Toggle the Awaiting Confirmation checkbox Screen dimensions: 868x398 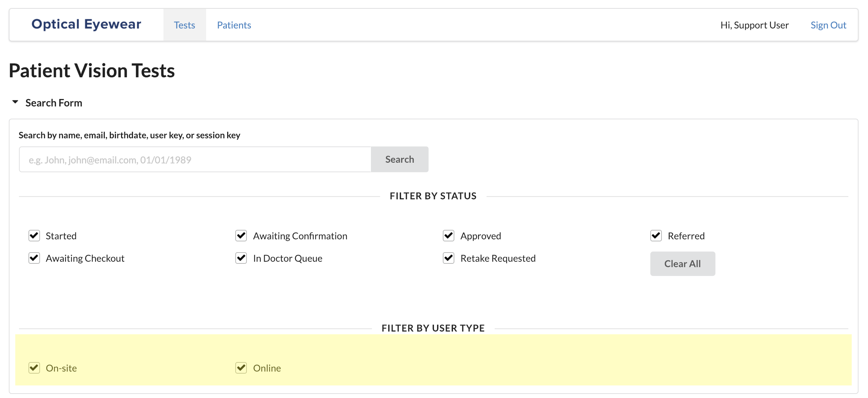coord(241,236)
